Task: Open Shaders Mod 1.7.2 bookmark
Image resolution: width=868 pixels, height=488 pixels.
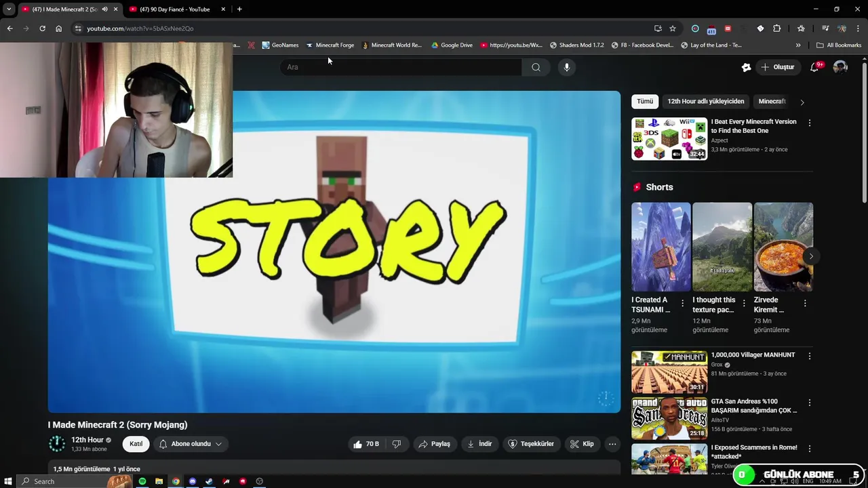Action: tap(576, 45)
